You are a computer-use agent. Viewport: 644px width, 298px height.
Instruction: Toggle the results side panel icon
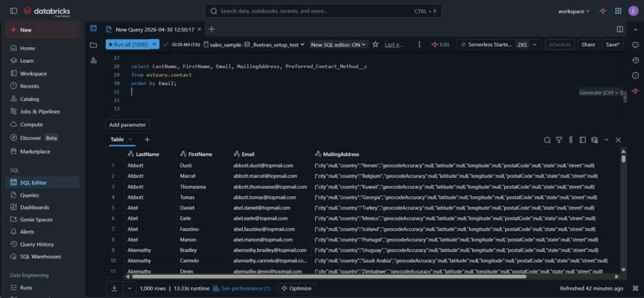tap(582, 140)
